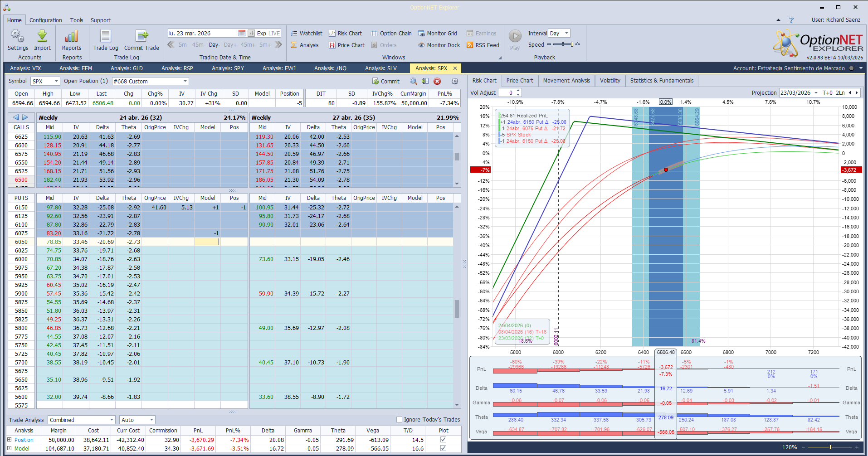Open analysis settings gear icon
This screenshot has width=868, height=456.
coord(455,81)
